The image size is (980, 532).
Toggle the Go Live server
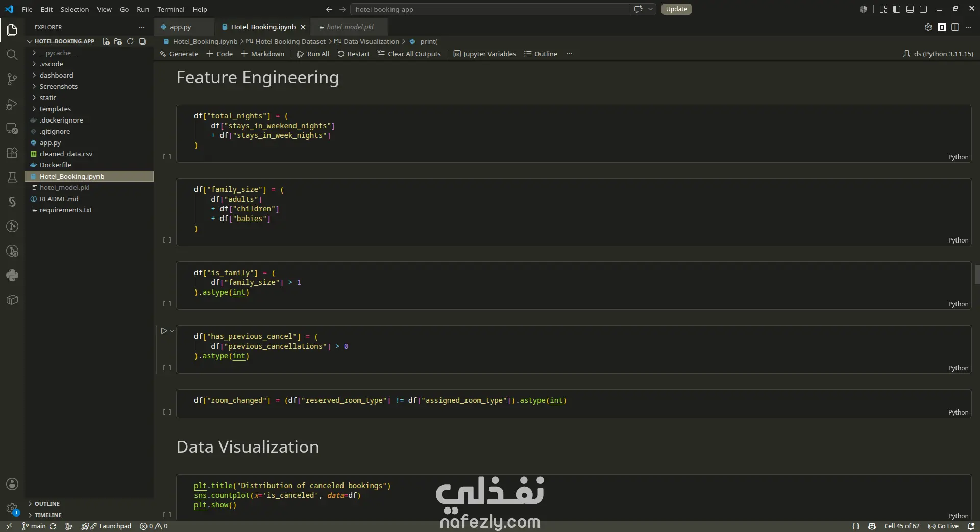click(x=943, y=526)
